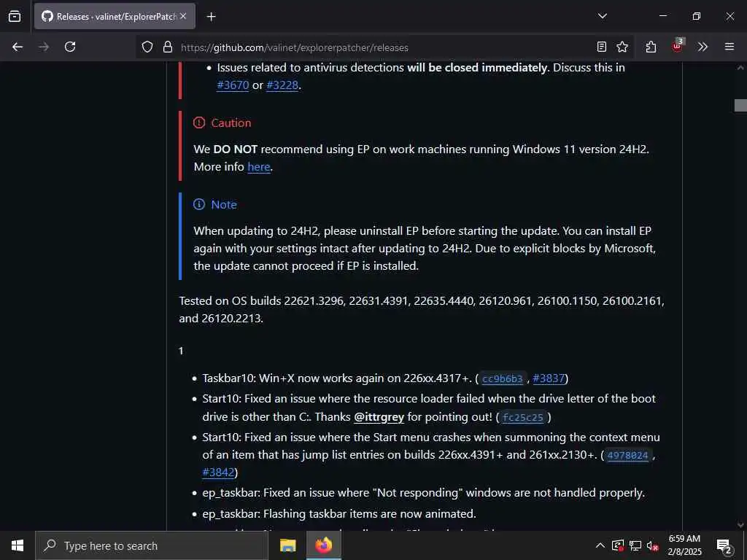Image resolution: width=747 pixels, height=560 pixels.
Task: Follow the 'here' More info link
Action: [x=259, y=167]
